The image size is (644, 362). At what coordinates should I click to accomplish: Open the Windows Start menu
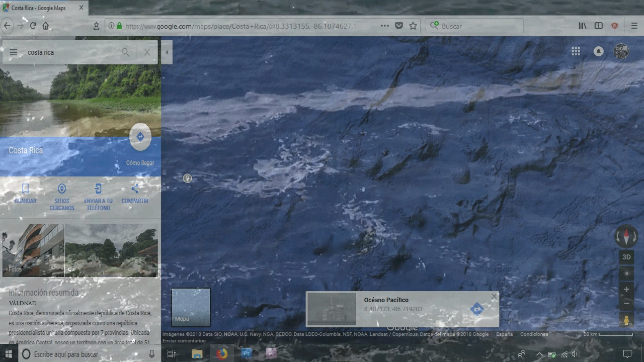click(9, 354)
